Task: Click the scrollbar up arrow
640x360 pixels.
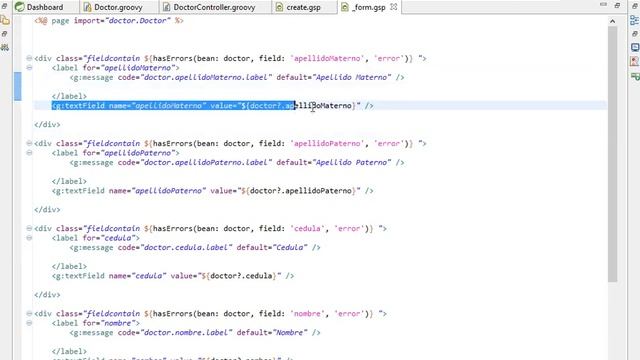Action: click(613, 21)
